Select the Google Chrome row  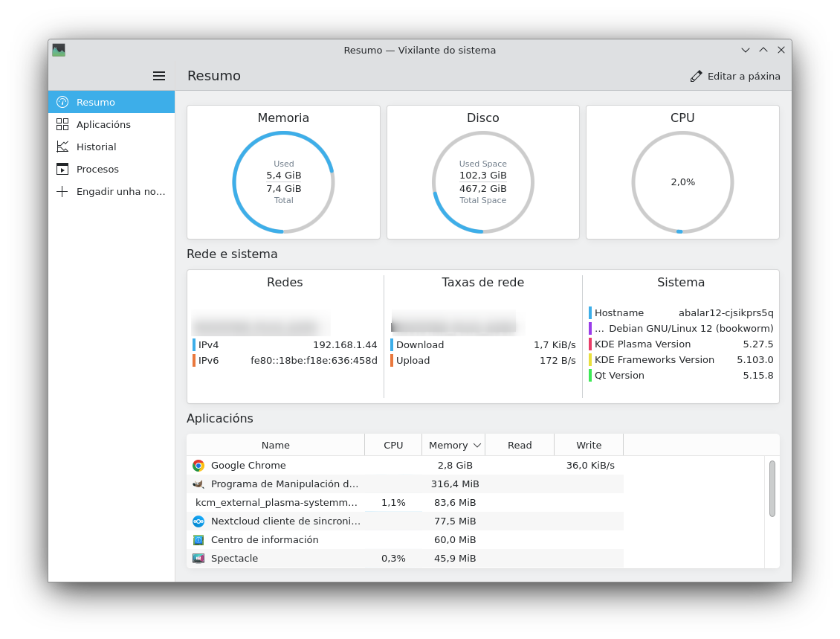point(405,466)
